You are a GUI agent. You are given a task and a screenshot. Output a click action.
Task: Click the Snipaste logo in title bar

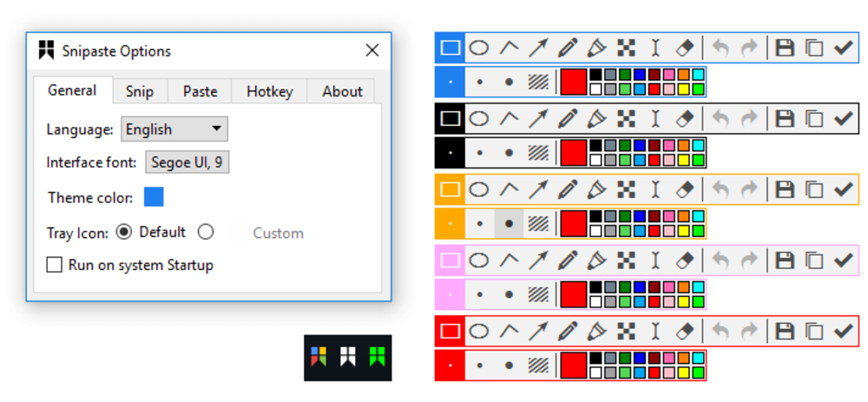coord(46,50)
